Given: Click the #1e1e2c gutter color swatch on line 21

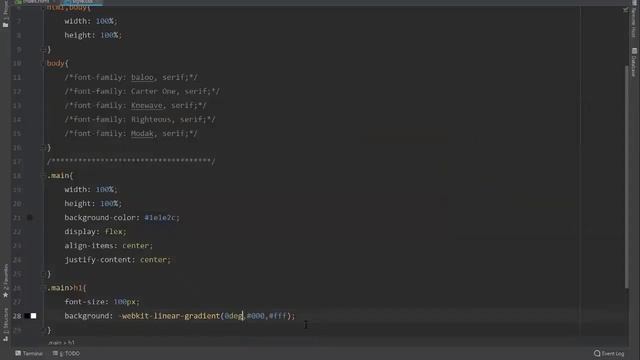Looking at the screenshot, I should 29,218.
